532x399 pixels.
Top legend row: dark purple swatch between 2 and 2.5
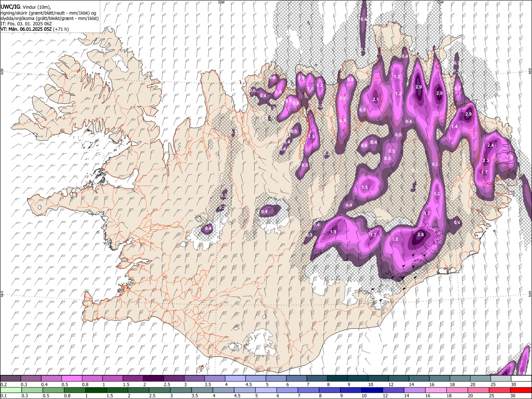point(153,379)
